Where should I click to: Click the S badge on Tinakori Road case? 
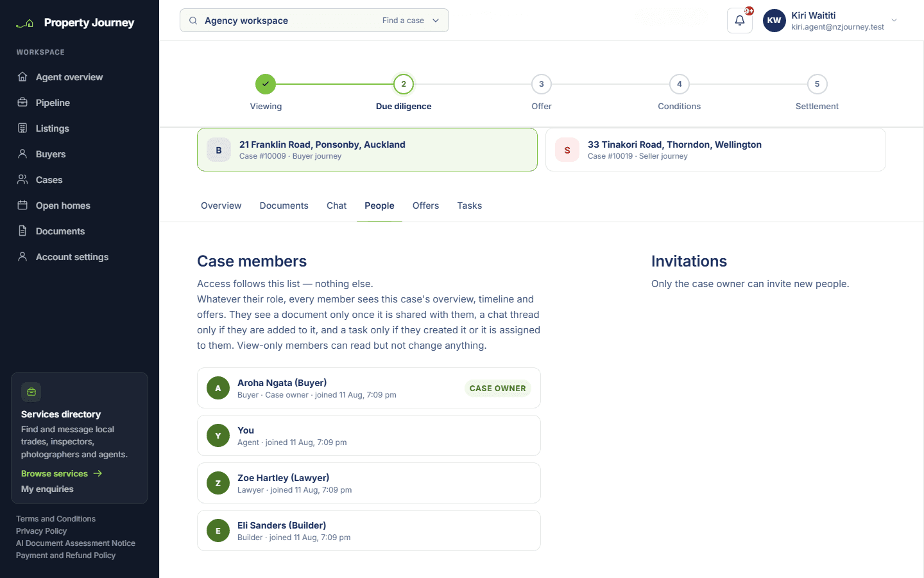point(567,150)
